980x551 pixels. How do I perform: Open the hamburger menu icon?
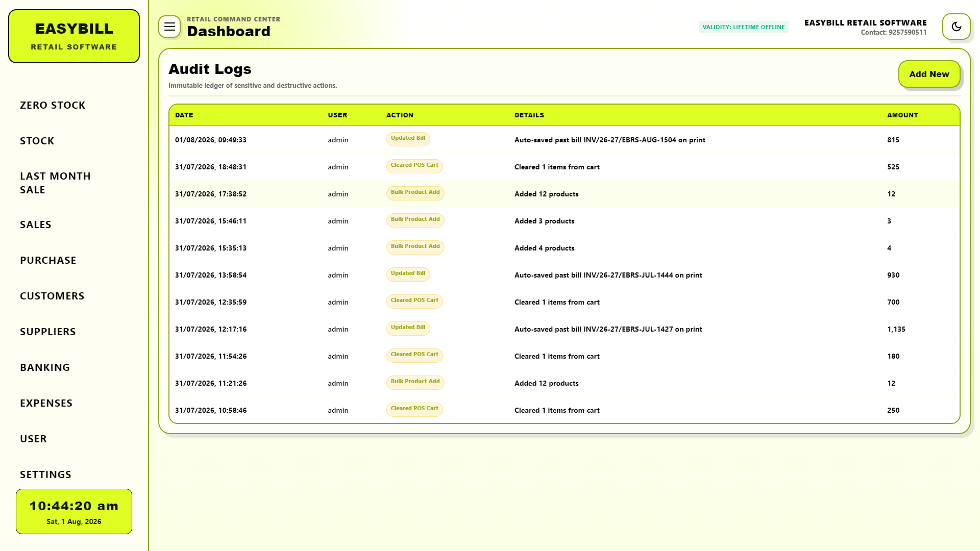click(x=169, y=27)
